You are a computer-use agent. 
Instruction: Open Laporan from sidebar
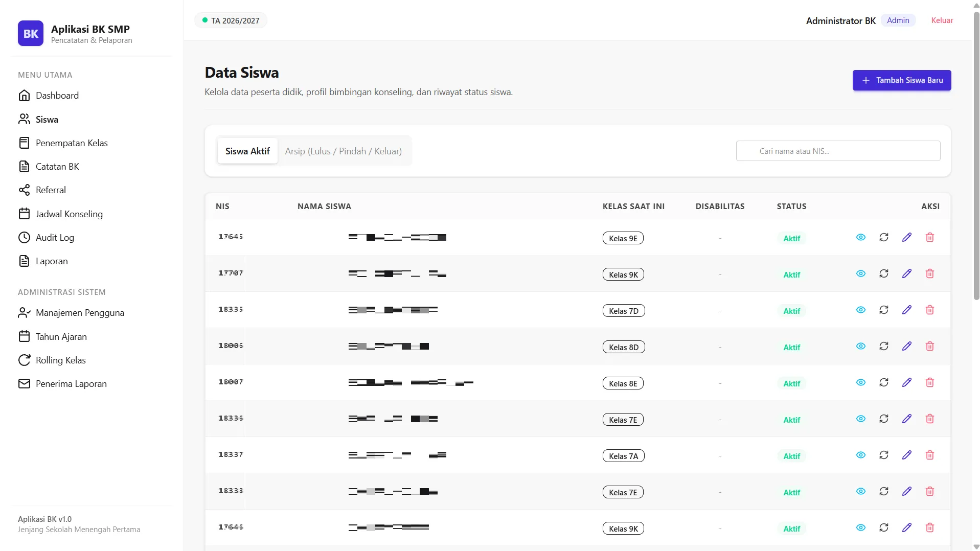[43, 261]
